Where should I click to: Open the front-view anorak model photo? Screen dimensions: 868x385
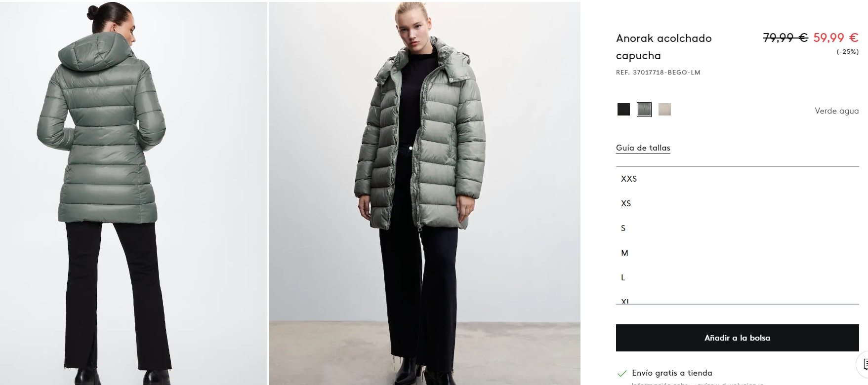pos(424,193)
